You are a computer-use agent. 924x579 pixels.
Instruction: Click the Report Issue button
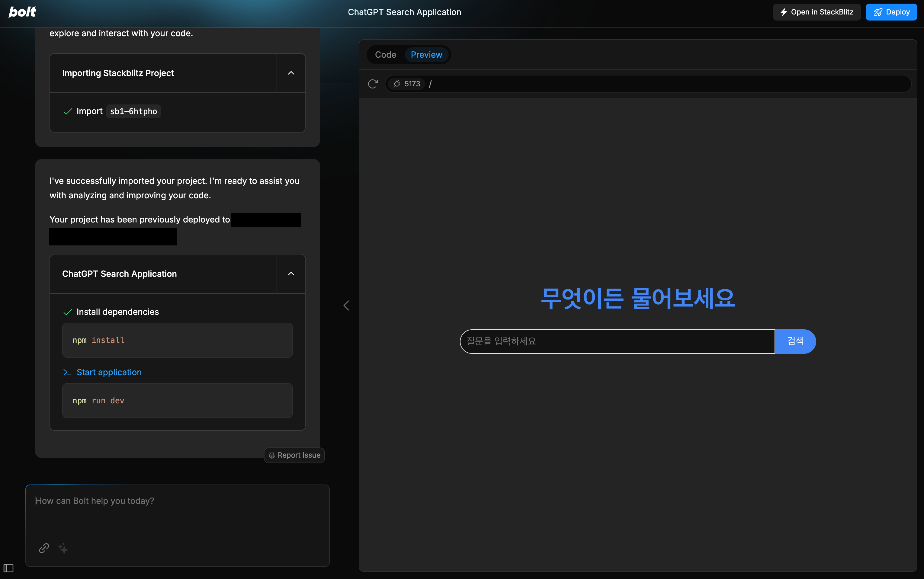[294, 455]
